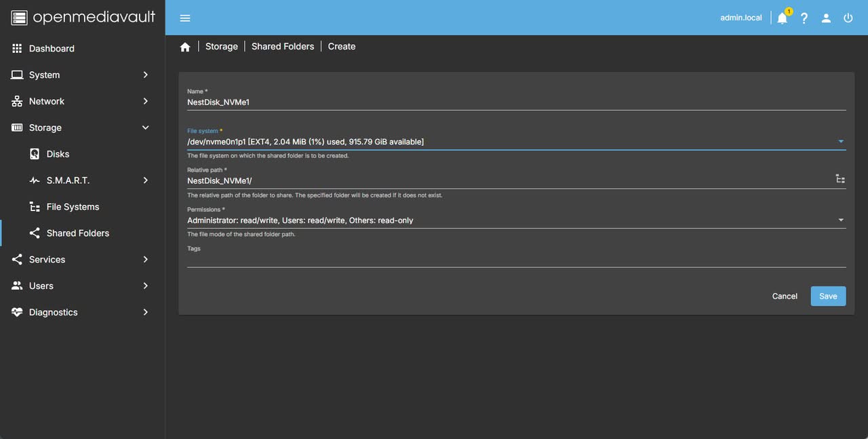
Task: Click into the Tags input field
Action: point(516,259)
